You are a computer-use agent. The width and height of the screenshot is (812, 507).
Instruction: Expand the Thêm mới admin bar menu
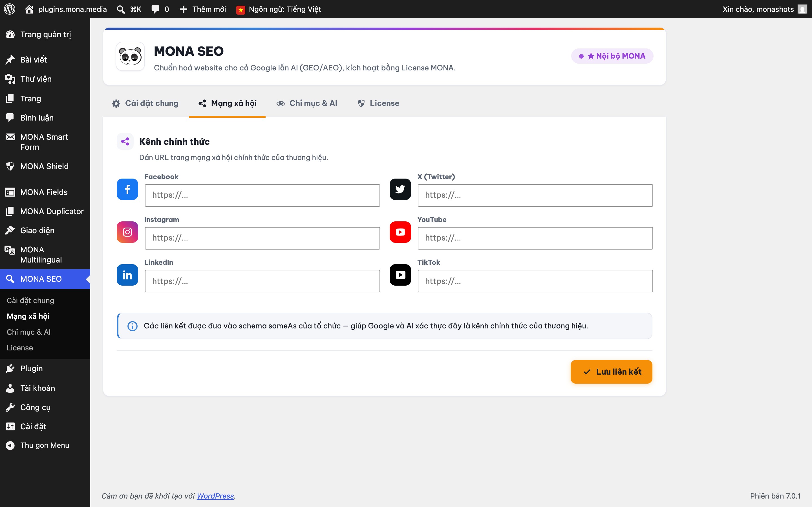coord(203,9)
